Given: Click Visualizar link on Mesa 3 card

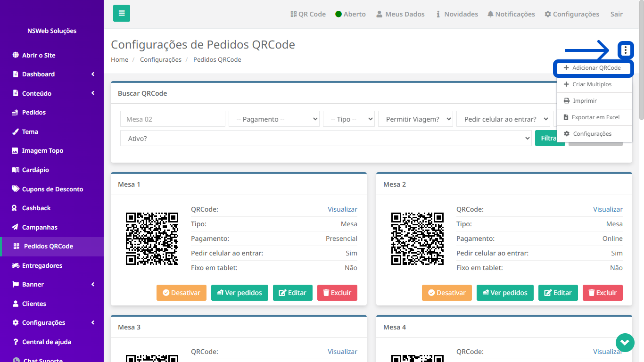Looking at the screenshot, I should 343,352.
